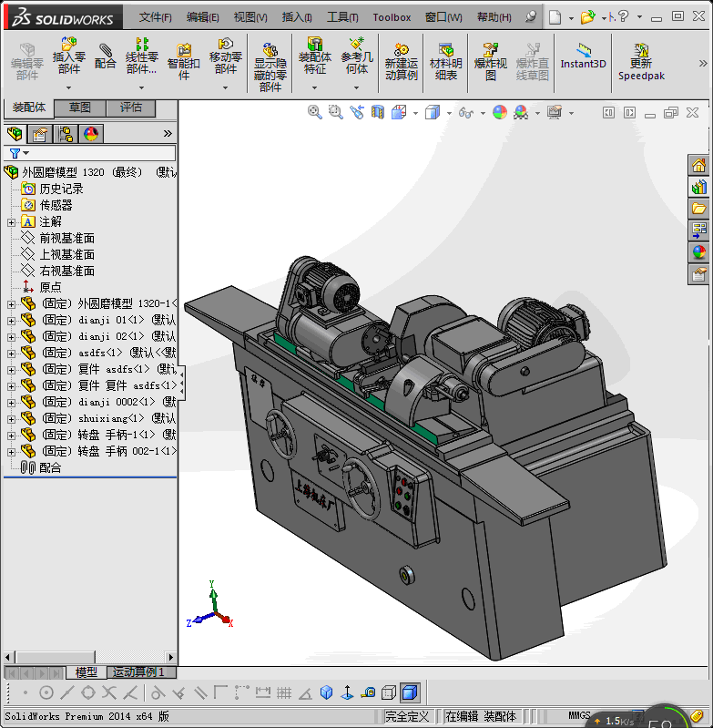
Task: Switch to the 草图 tab
Action: [80, 108]
